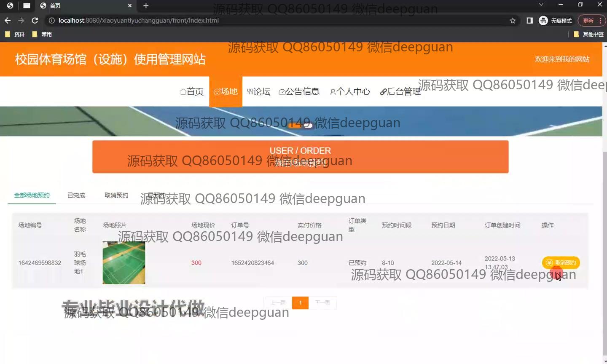Go to 个人中心 personal center
The height and width of the screenshot is (364, 607).
point(350,91)
